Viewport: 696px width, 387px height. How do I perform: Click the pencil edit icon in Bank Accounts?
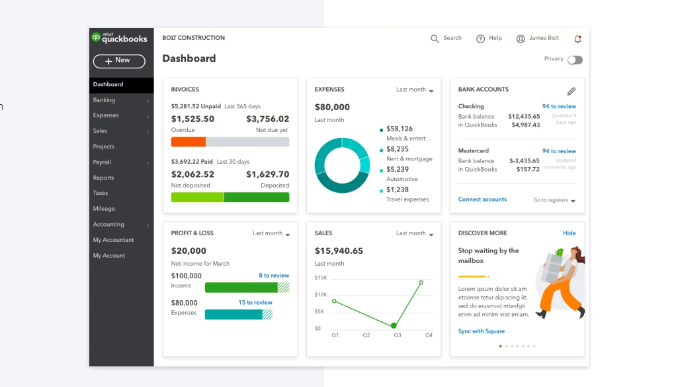point(571,91)
